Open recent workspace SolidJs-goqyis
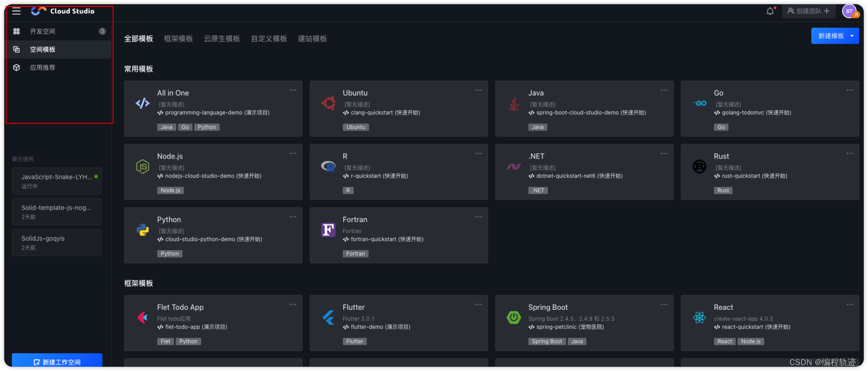This screenshot has width=868, height=371. pos(57,243)
